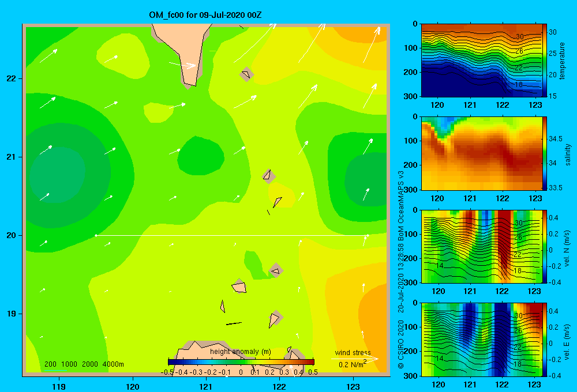The height and width of the screenshot is (392, 577).
Task: Click longitude label 122 below the main map
Action: point(279,387)
